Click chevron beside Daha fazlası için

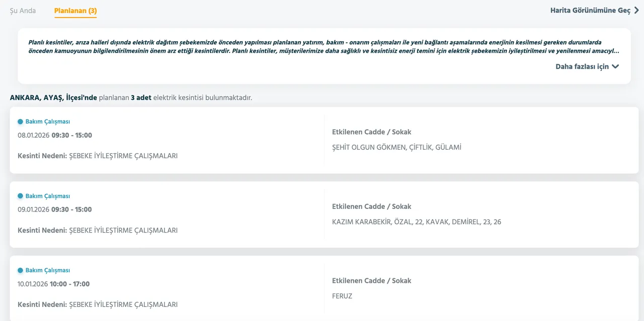[615, 66]
